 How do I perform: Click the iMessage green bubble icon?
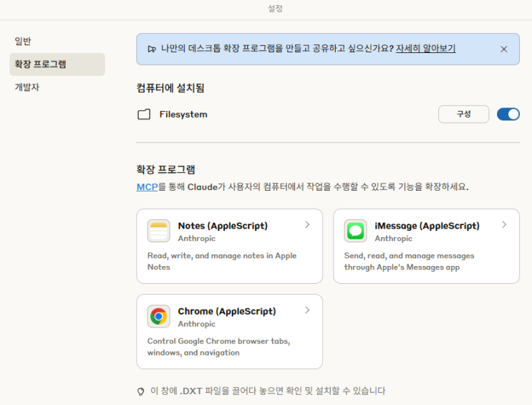[355, 231]
